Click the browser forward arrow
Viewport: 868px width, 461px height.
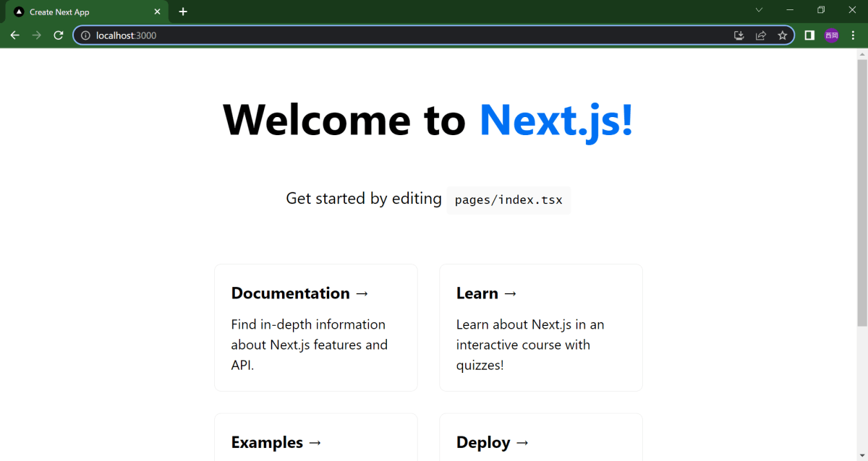pos(37,35)
